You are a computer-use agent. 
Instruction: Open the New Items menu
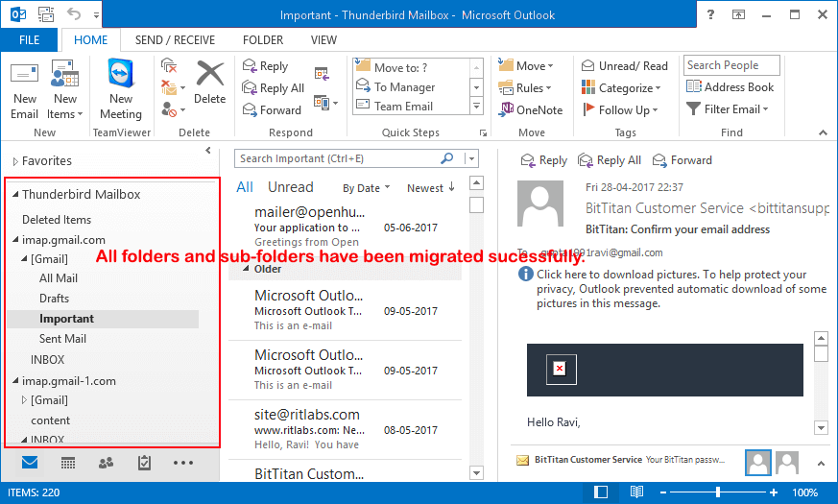point(64,90)
